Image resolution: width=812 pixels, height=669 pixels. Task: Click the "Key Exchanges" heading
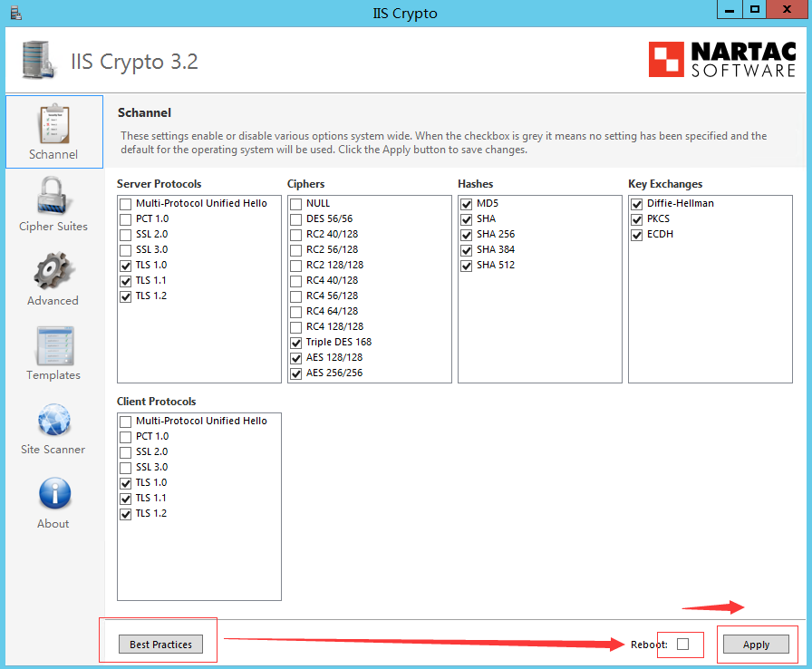pyautogui.click(x=665, y=184)
